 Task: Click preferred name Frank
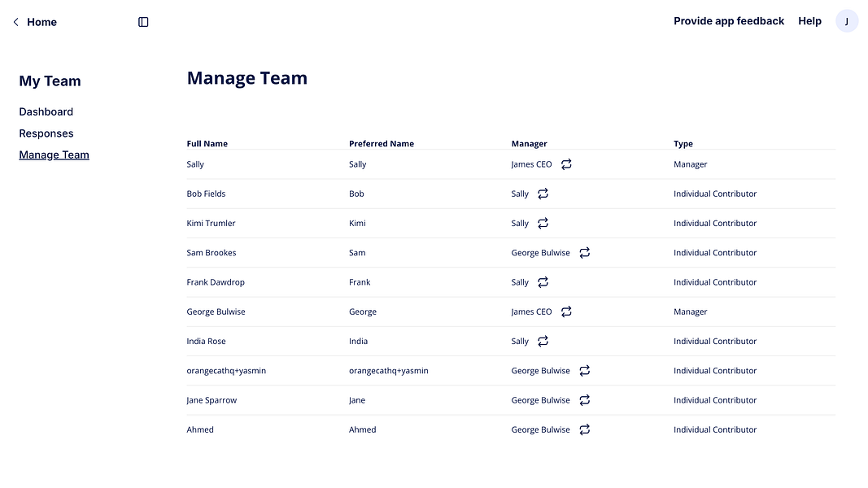pyautogui.click(x=360, y=282)
